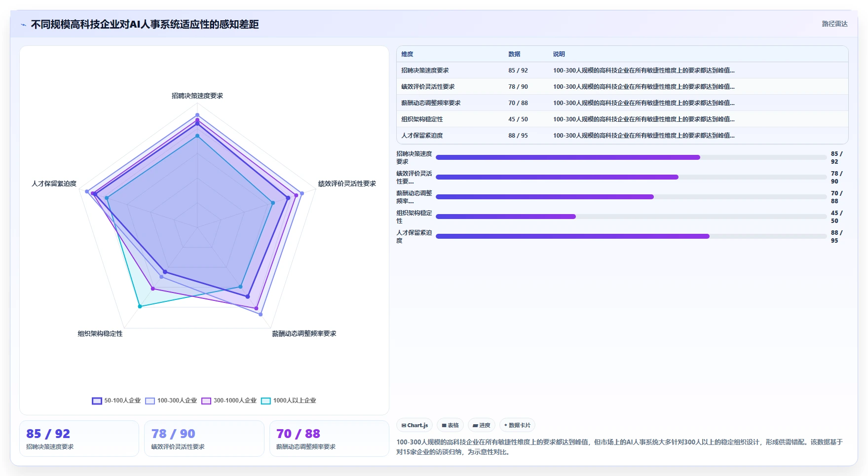Open the 85 / 92 stat card
The width and height of the screenshot is (868, 476).
coord(79,439)
